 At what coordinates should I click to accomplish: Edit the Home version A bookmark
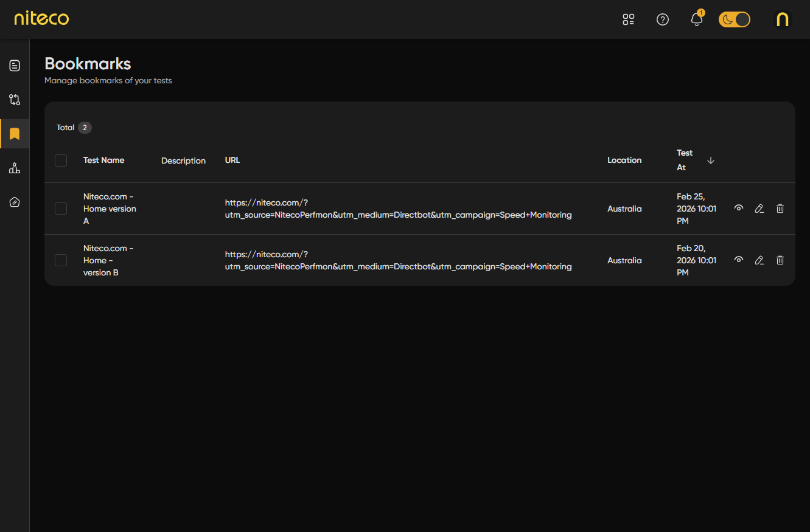(x=759, y=209)
